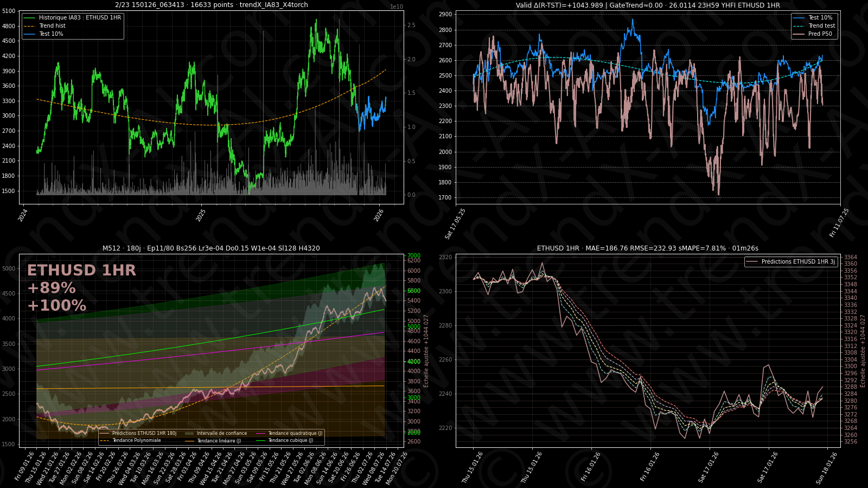The image size is (868, 488).
Task: Select 'Trend hist' in the top-left legend
Action: [52, 26]
